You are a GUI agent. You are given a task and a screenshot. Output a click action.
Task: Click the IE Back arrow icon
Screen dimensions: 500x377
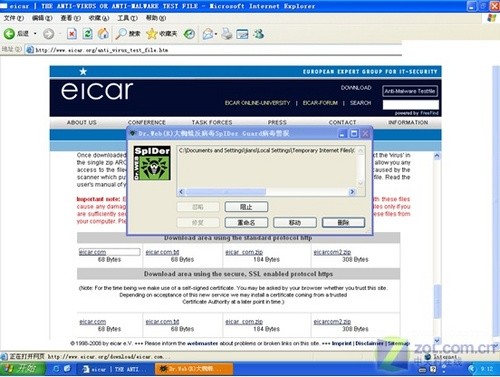click(9, 34)
